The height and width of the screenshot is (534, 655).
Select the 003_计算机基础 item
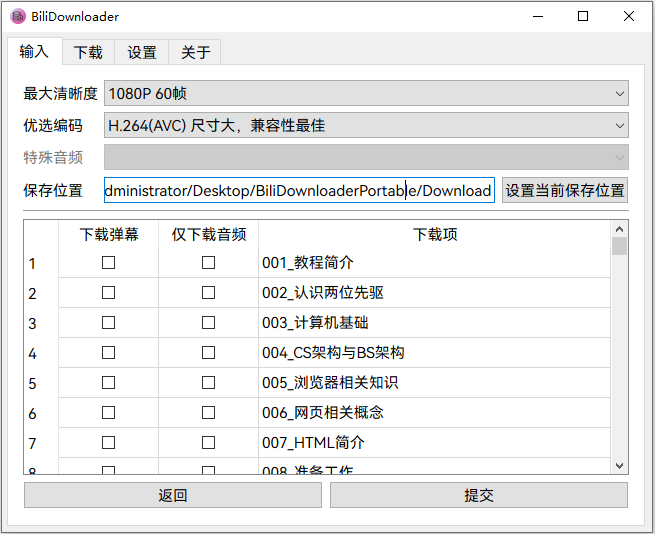pyautogui.click(x=434, y=323)
